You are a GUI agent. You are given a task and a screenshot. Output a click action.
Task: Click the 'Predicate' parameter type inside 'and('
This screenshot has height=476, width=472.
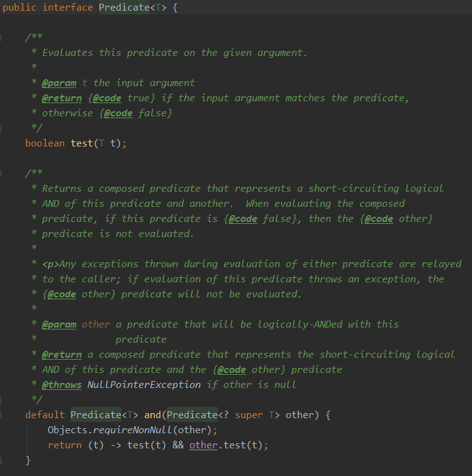pyautogui.click(x=192, y=415)
